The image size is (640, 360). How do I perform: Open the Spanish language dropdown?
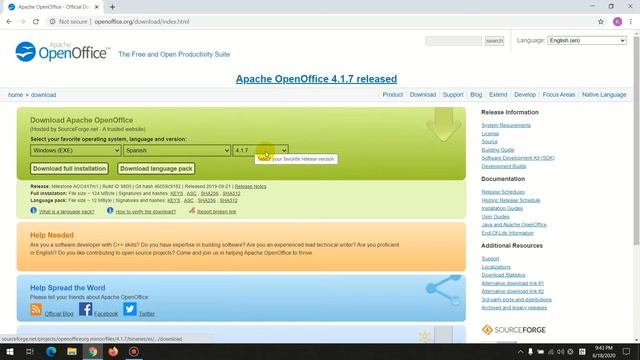click(177, 150)
